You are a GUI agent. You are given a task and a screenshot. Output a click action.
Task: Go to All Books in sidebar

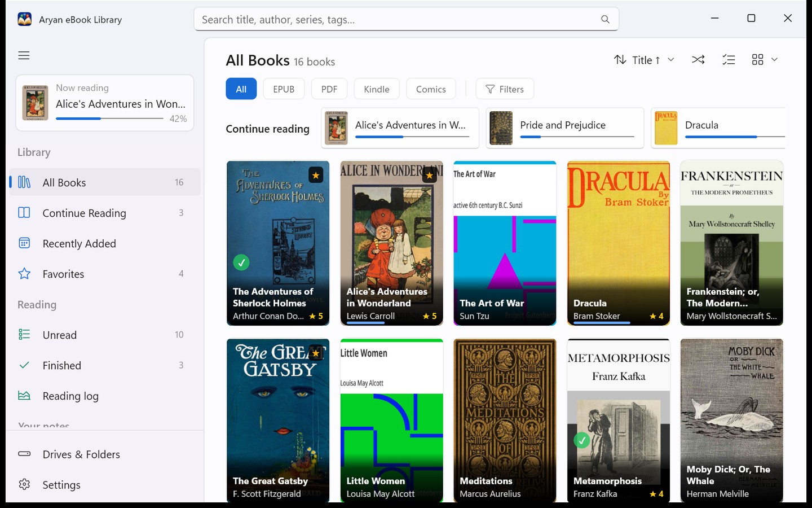click(x=105, y=182)
